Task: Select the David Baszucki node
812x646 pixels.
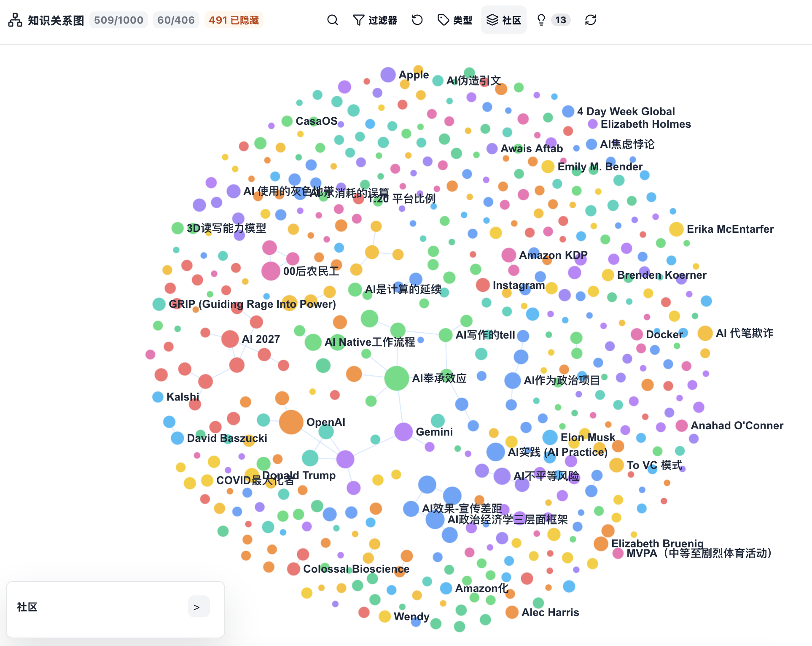Action: pyautogui.click(x=177, y=438)
